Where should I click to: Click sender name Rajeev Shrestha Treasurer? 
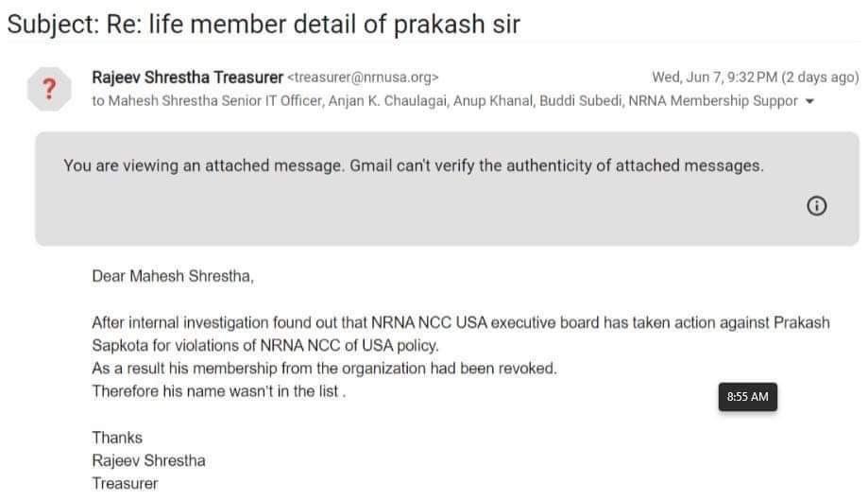click(187, 77)
